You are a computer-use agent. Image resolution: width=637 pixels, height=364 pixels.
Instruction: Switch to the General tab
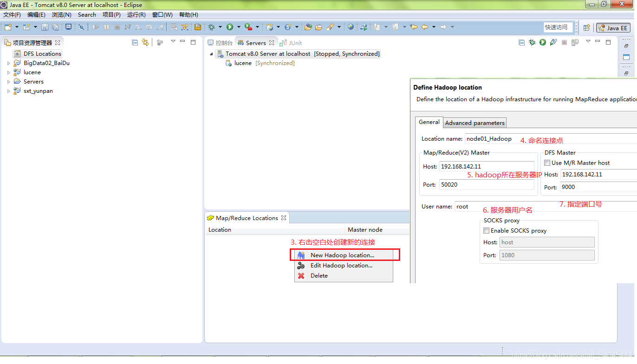coord(429,122)
